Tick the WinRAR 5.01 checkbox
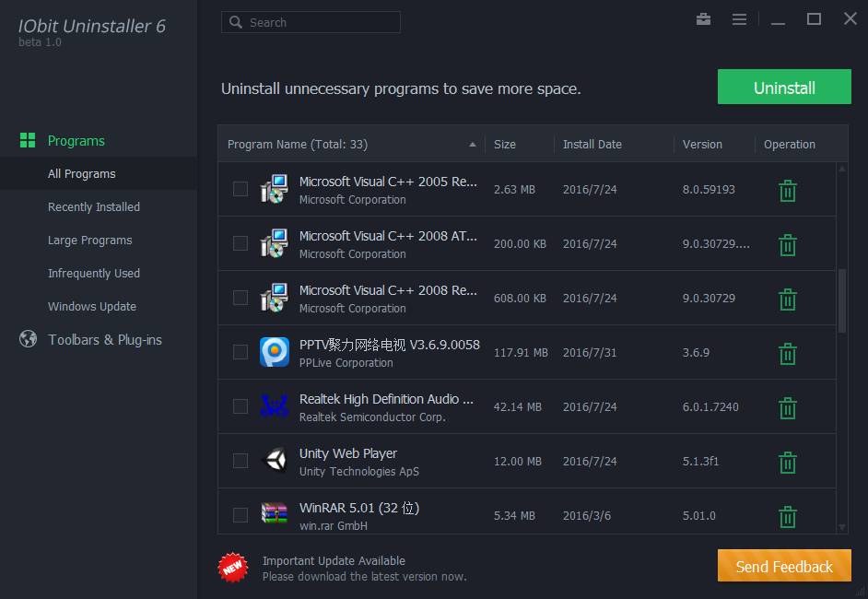 pyautogui.click(x=240, y=515)
